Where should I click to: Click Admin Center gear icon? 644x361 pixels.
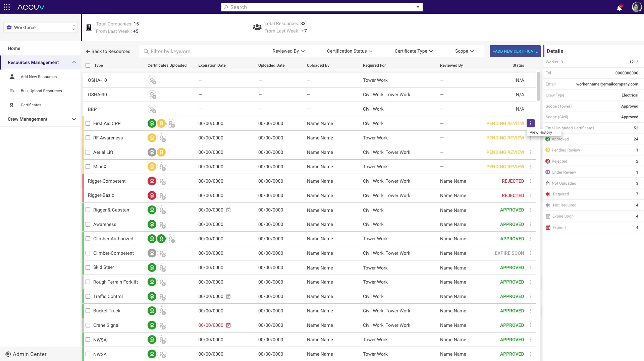[8, 354]
